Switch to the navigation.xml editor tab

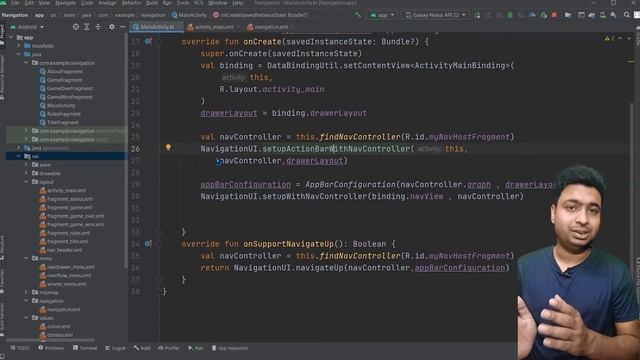coord(270,27)
